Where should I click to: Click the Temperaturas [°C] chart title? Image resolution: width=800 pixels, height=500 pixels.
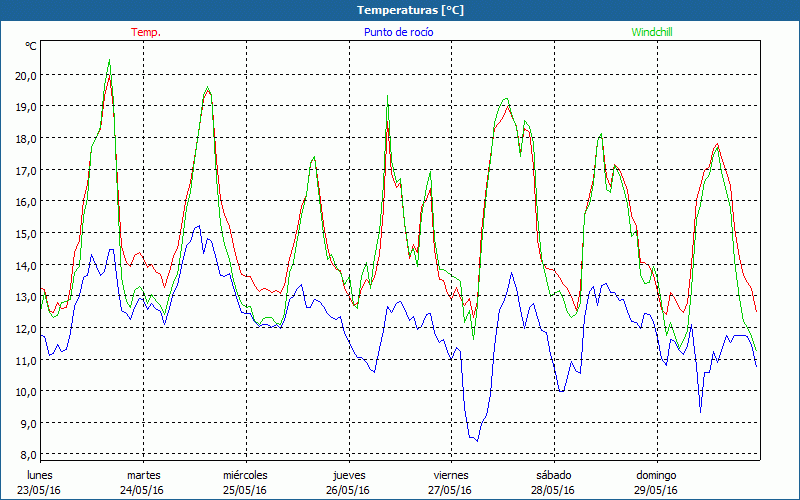(411, 10)
